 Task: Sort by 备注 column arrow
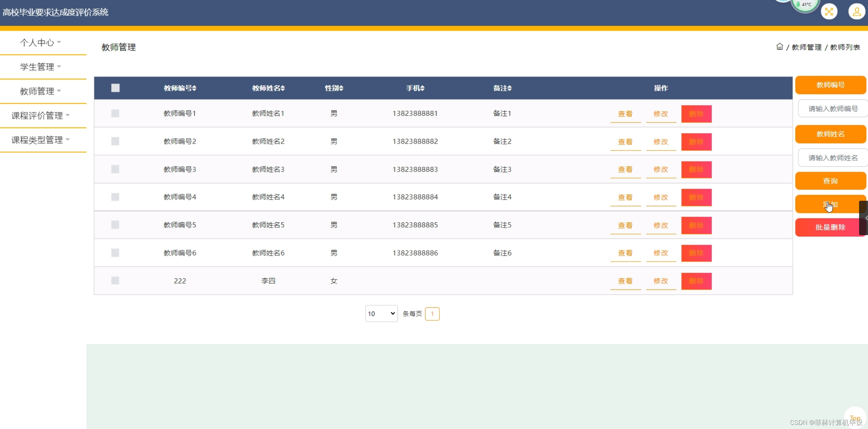[x=510, y=88]
